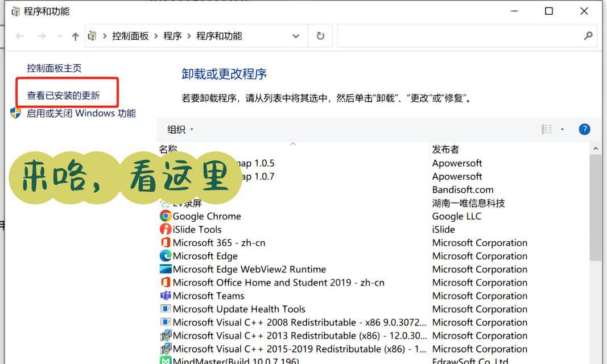The image size is (607, 364).
Task: Select Visual C++ 2013 Redistributable name
Action: pos(299,336)
